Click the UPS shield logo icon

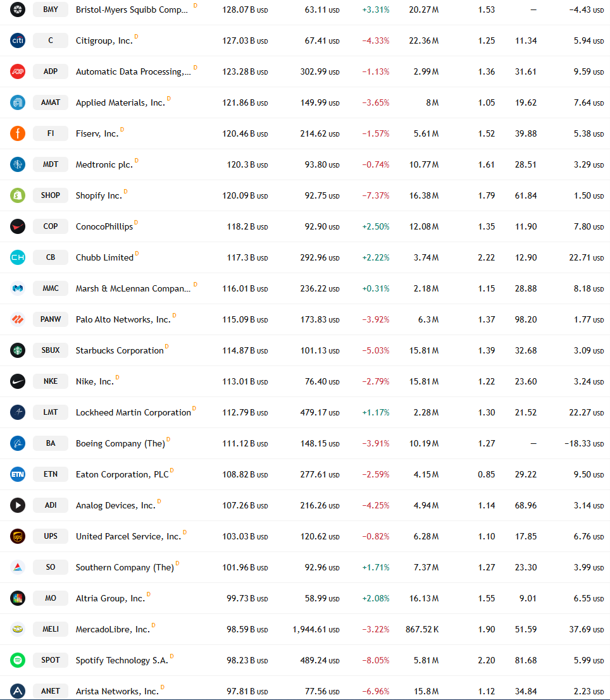[x=18, y=536]
